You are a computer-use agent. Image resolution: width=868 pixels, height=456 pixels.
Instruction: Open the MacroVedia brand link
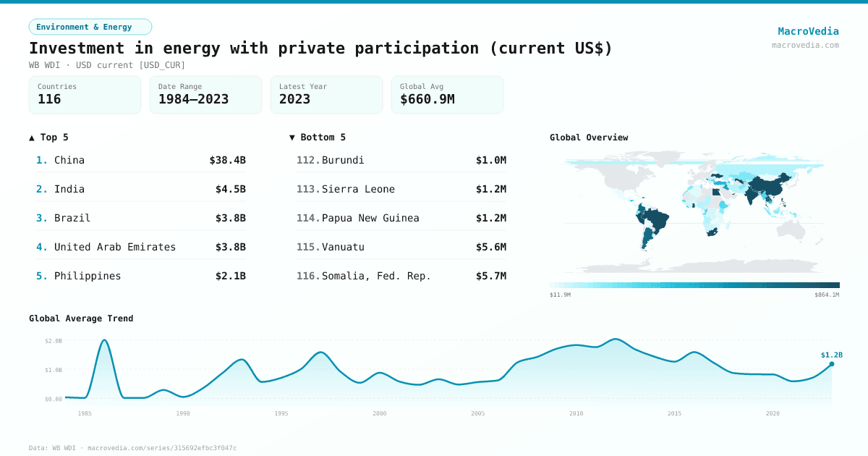808,31
